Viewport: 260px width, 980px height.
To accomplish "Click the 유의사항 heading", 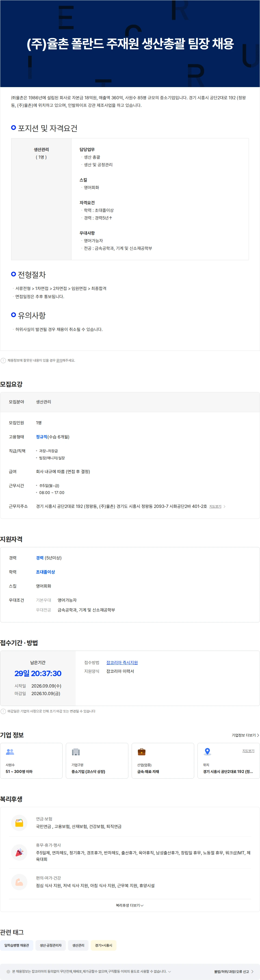I will click(x=32, y=315).
